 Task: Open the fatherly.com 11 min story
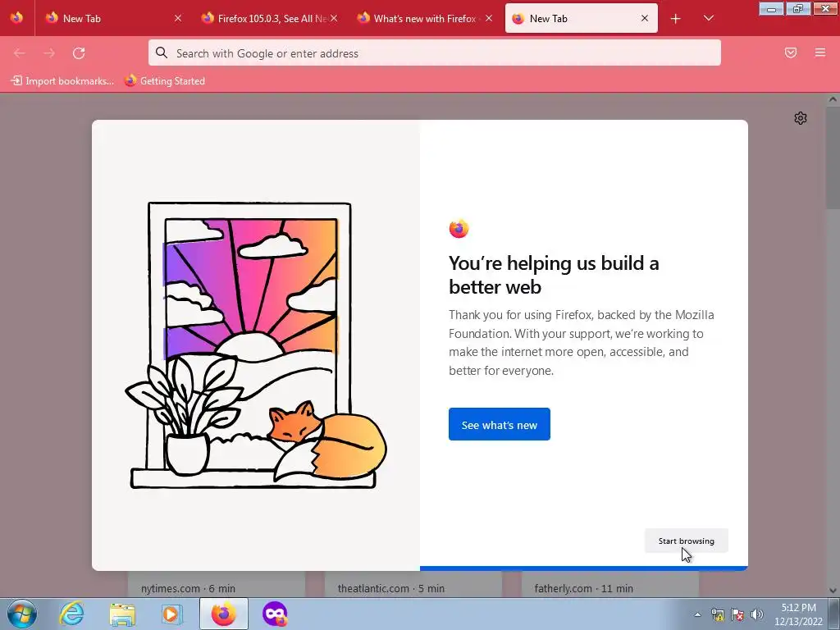click(x=610, y=584)
